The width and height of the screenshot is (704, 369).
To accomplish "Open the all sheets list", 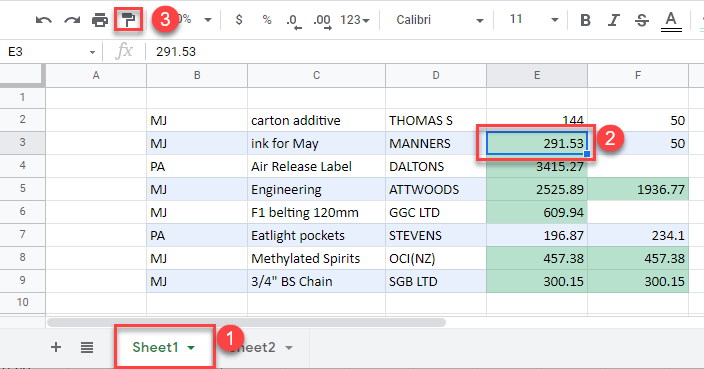I will (x=87, y=347).
